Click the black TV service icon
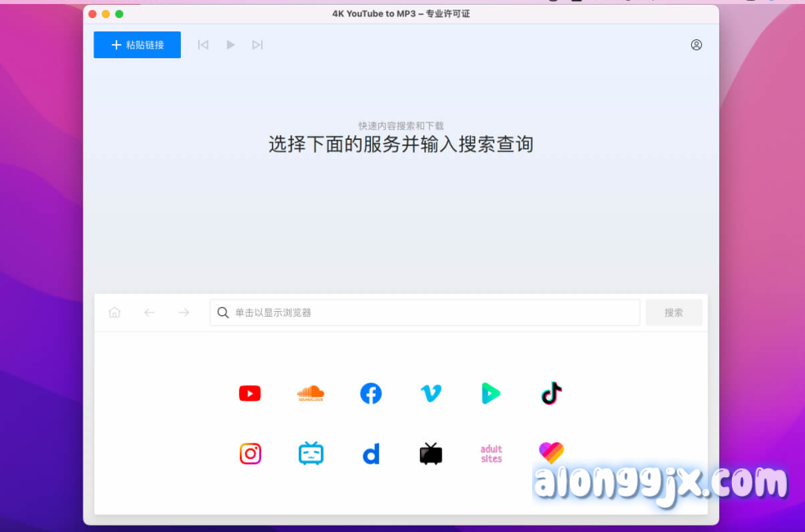Screen dimensions: 805x532 pyautogui.click(x=431, y=453)
